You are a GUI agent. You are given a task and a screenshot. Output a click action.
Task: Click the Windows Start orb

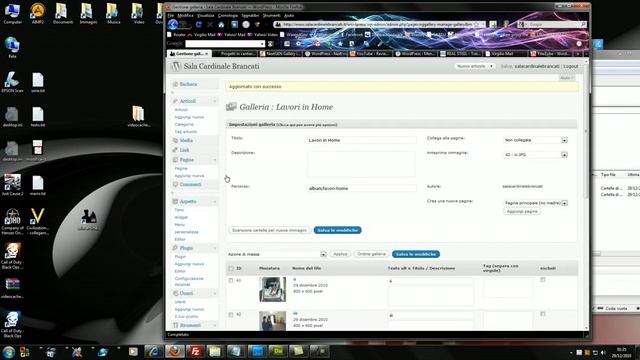[9, 352]
